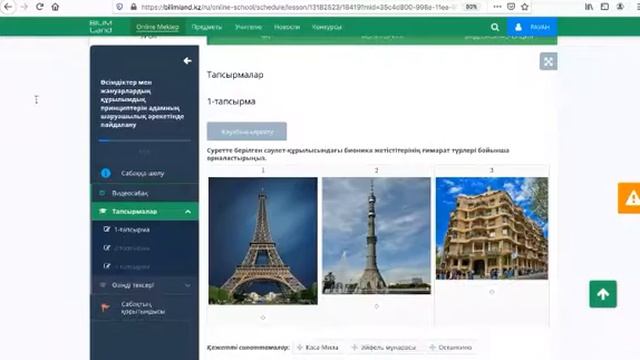Save page to Pocket icon
The image size is (640, 360).
(x=511, y=7)
